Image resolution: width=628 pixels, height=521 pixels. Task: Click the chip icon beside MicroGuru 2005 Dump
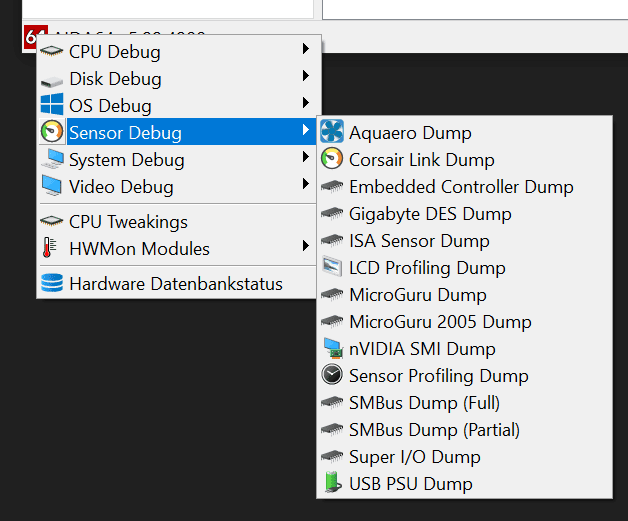332,321
